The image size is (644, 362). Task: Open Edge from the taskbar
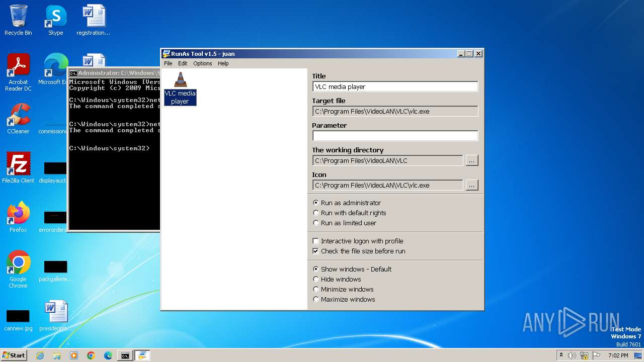click(108, 355)
